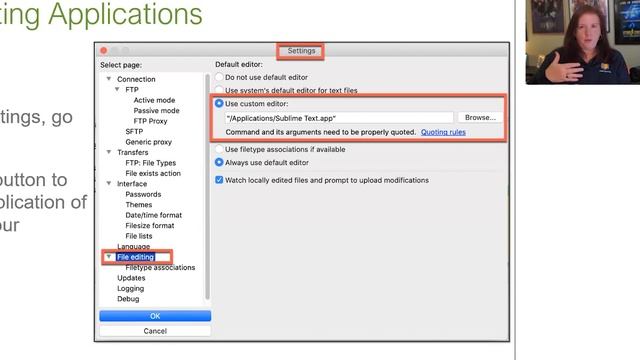Screen dimensions: 640x360
Task: Select Themes settings page
Action: click(139, 205)
